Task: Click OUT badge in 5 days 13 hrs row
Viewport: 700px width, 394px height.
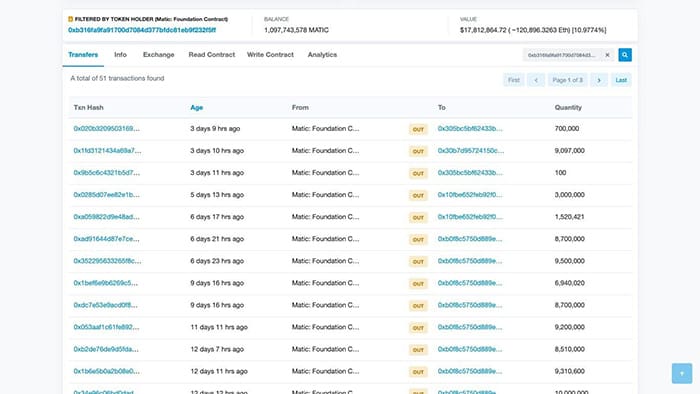Action: click(x=418, y=195)
